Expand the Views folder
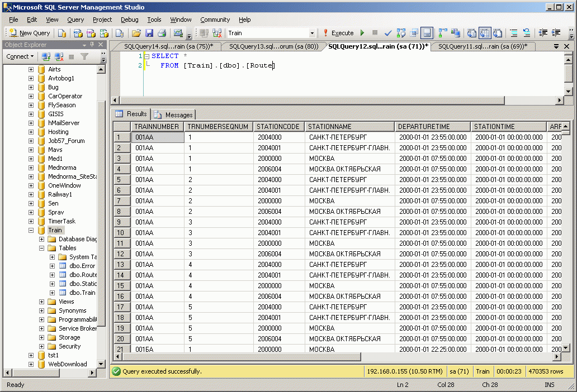This screenshot has height=392, width=577. [x=41, y=302]
